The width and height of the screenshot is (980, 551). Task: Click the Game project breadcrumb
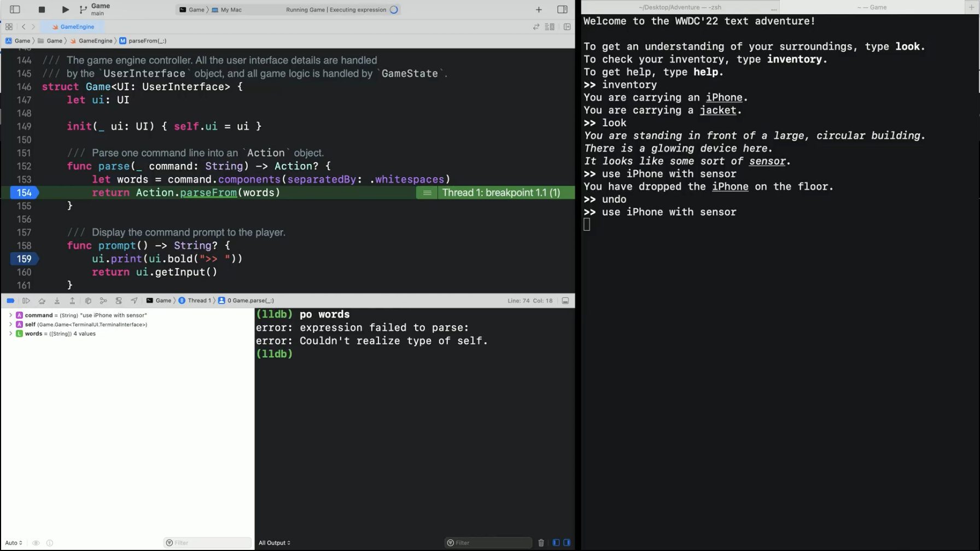click(17, 40)
